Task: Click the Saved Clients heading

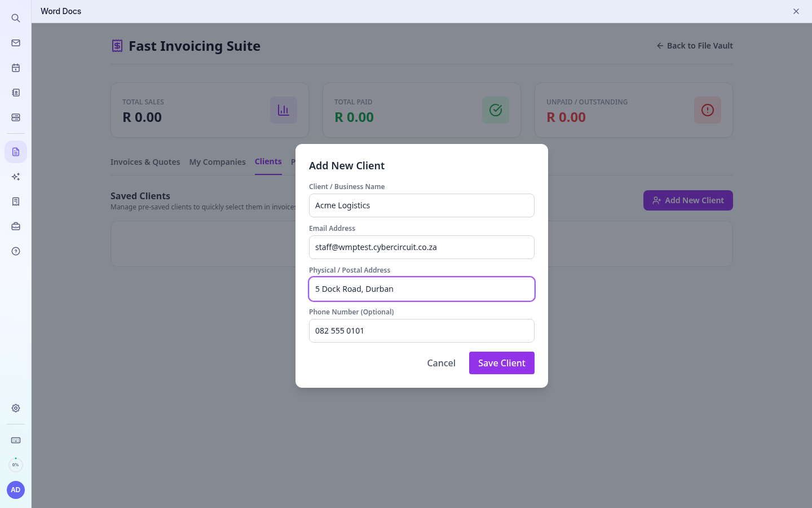Action: (x=140, y=196)
